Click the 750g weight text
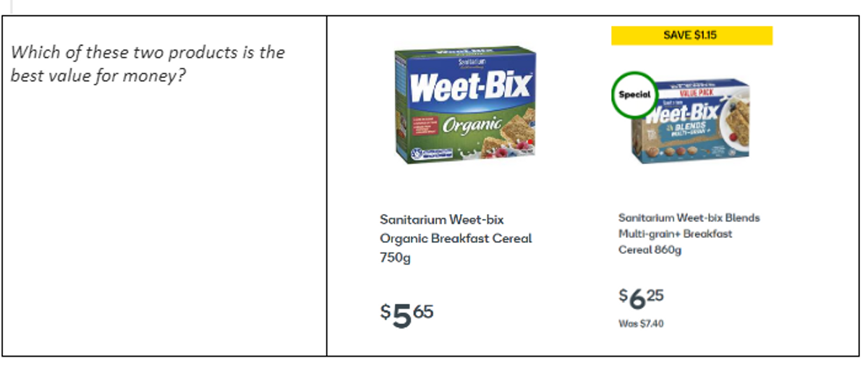 [x=395, y=257]
